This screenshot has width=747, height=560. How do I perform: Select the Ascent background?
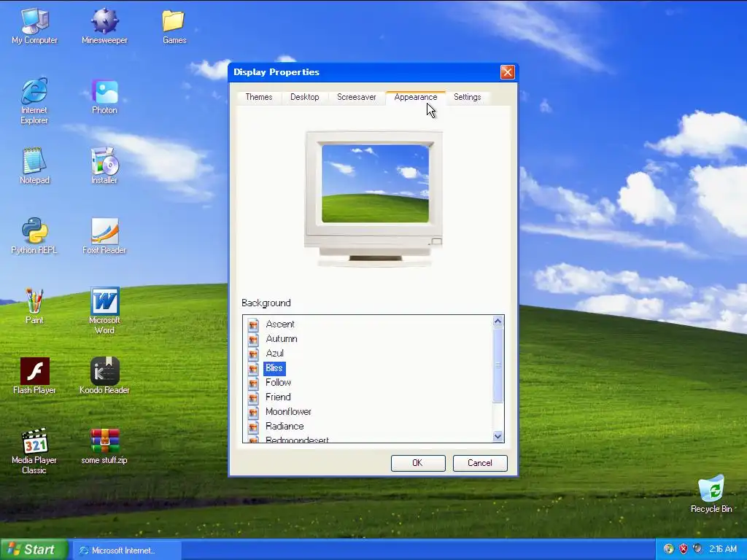pyautogui.click(x=280, y=324)
